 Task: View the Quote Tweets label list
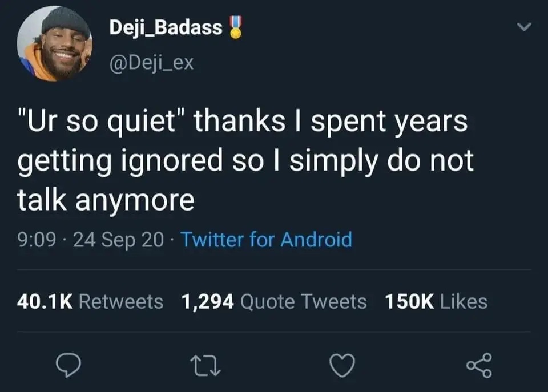tap(304, 301)
